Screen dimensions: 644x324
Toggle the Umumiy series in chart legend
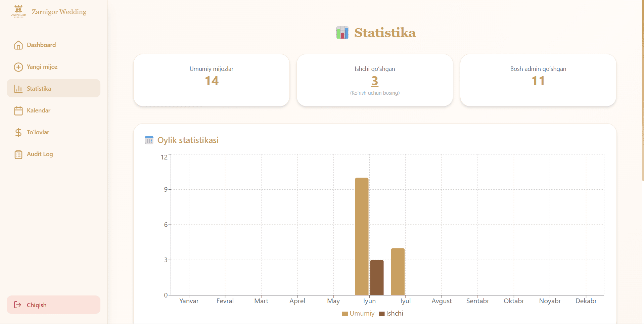tap(358, 314)
